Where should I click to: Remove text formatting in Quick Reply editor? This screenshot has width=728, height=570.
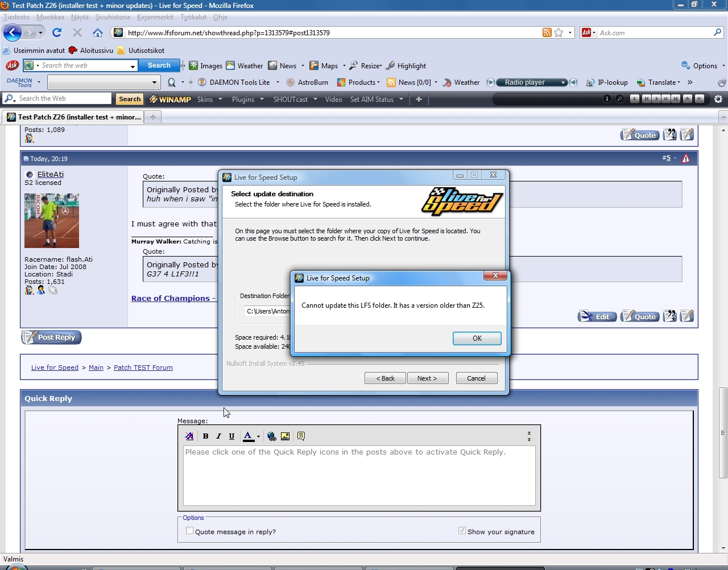(x=189, y=436)
